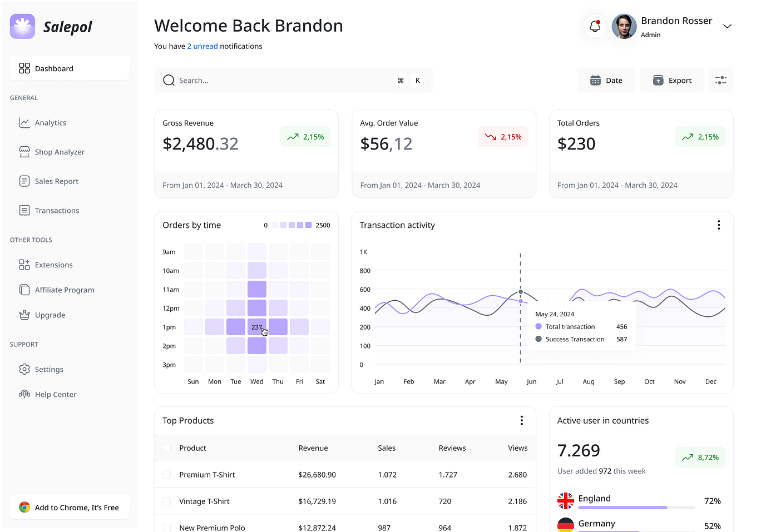Screen dimensions: 766x532
Task: Open the notification bell
Action: tap(595, 26)
